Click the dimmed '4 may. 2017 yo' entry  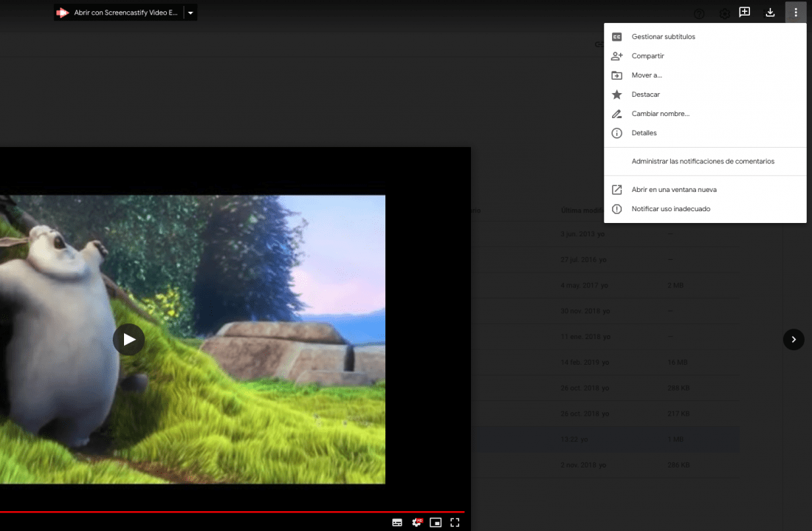pyautogui.click(x=584, y=286)
